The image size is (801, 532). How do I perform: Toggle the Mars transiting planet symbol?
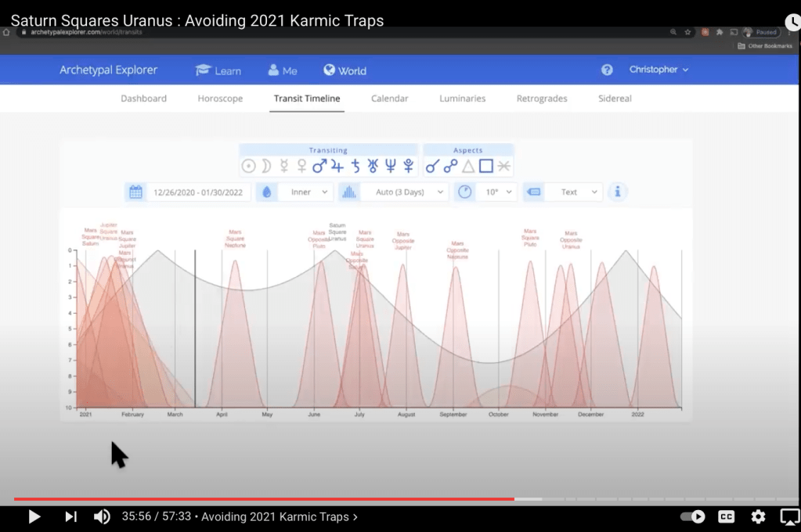pos(319,166)
